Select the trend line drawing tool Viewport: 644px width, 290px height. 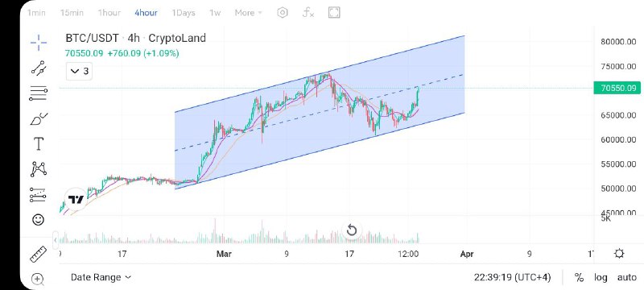[39, 68]
